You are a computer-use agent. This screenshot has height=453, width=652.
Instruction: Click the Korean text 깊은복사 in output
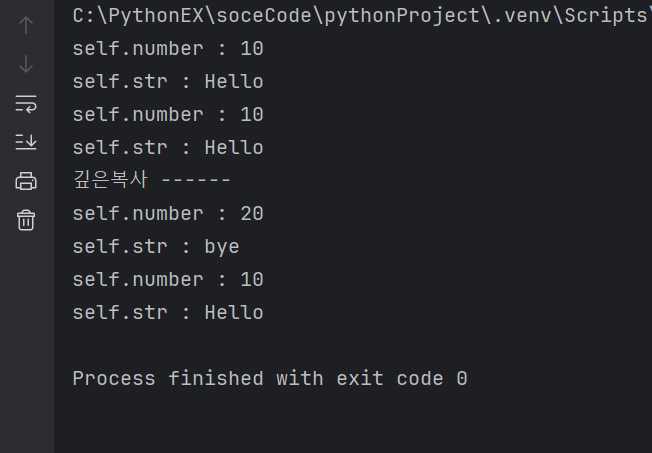pyautogui.click(x=110, y=180)
